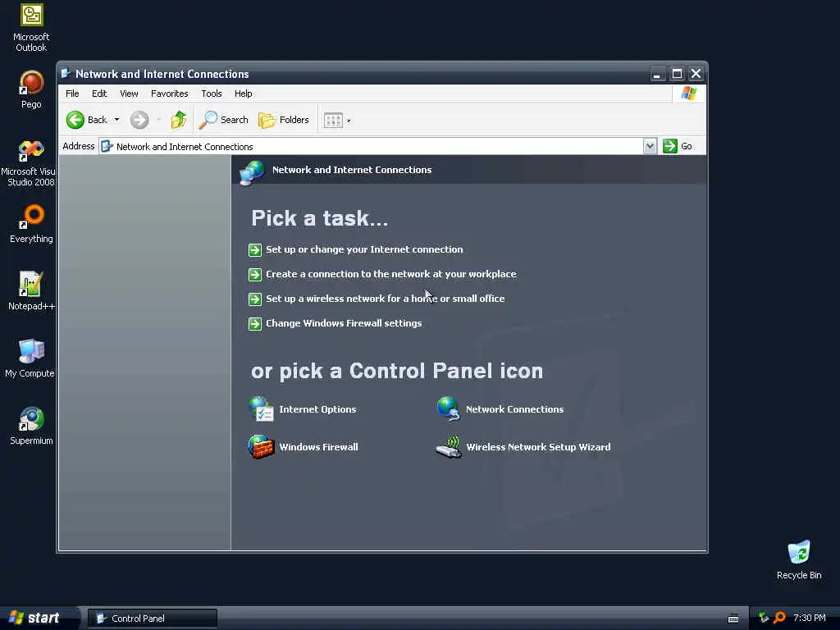The height and width of the screenshot is (630, 840).
Task: Click the Search magnifier toolbar icon
Action: (x=208, y=120)
